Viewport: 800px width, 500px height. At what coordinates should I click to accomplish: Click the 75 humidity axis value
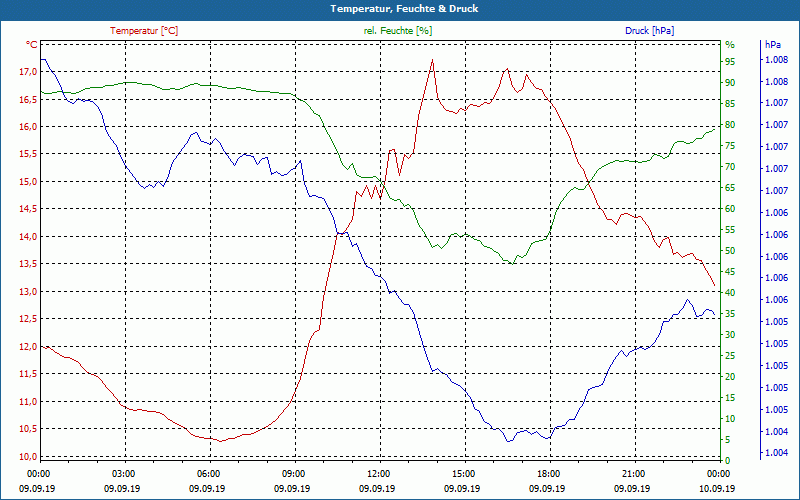click(x=730, y=146)
